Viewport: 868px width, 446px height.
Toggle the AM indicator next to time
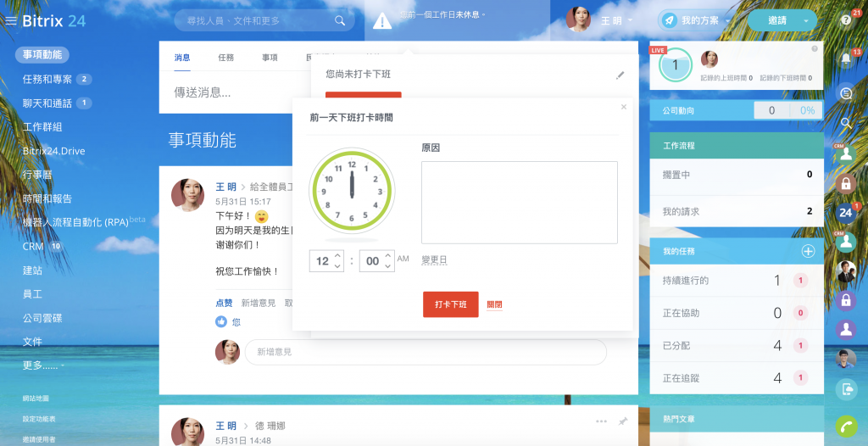tap(403, 258)
